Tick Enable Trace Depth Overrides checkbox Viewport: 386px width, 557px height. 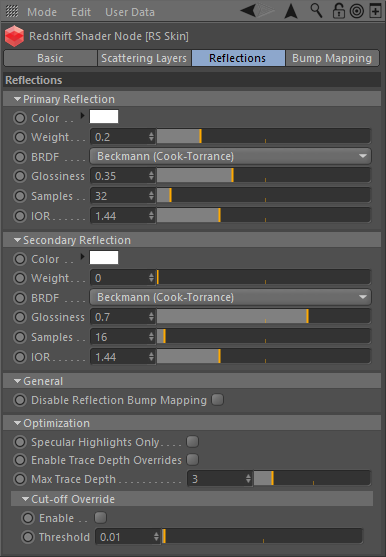click(192, 459)
